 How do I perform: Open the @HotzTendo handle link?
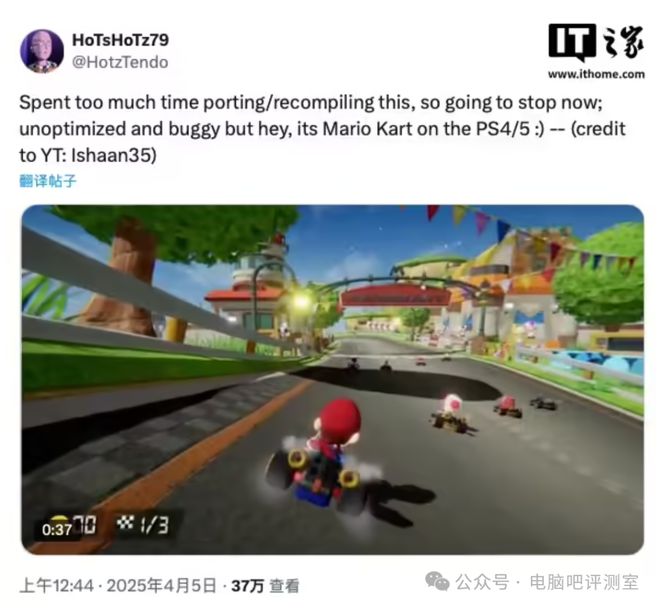click(120, 62)
